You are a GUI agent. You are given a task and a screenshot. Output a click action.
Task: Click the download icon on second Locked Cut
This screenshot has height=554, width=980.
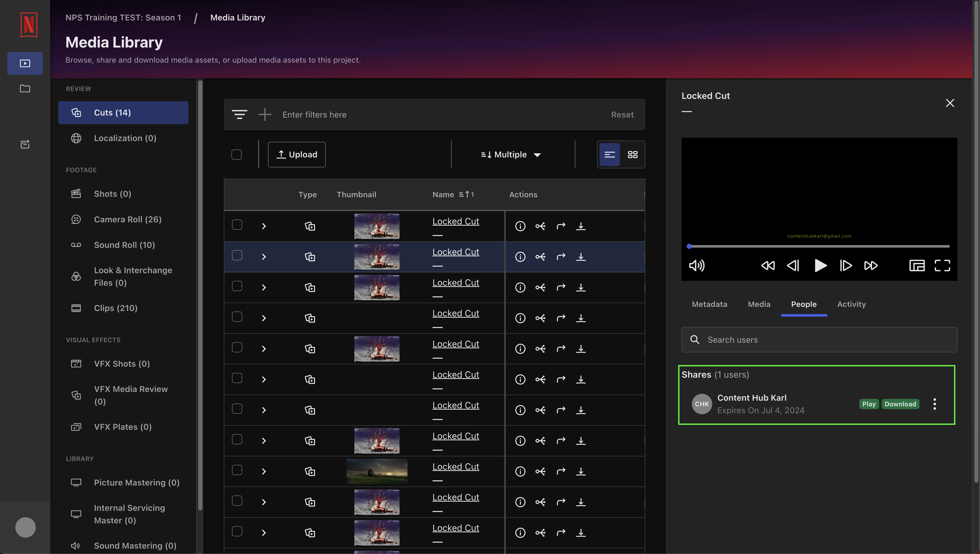pos(581,257)
